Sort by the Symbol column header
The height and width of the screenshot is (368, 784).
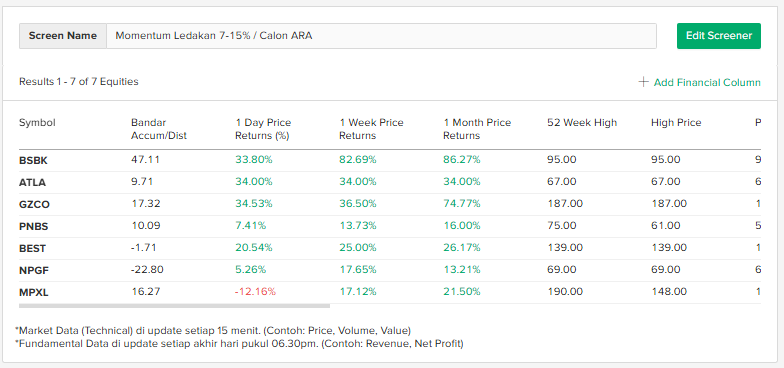click(x=37, y=122)
